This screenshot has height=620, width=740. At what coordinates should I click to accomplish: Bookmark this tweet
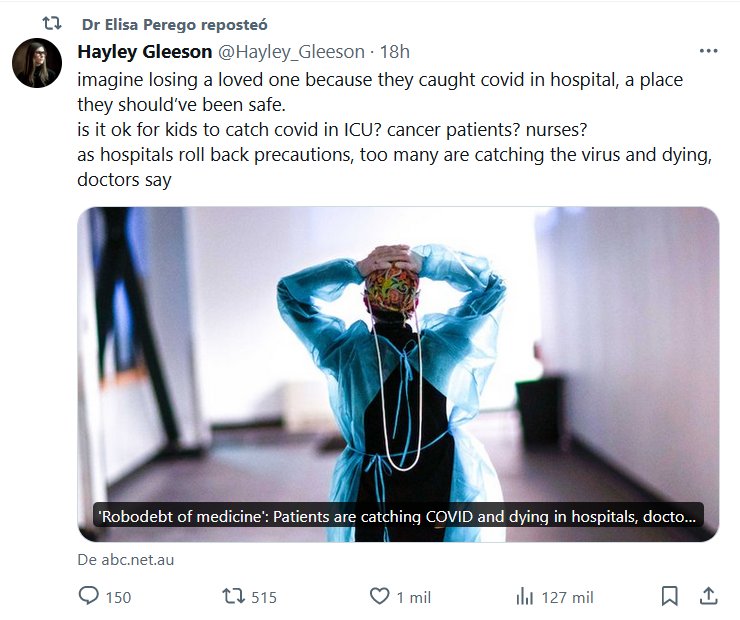670,596
